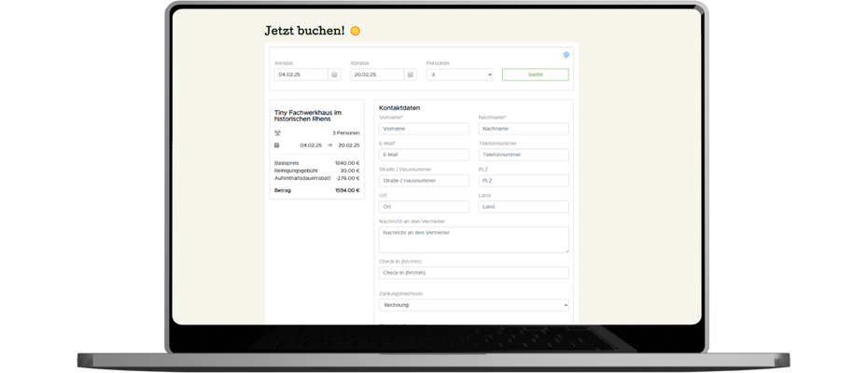Click into the Check-In (hh:mm) field
This screenshot has width=868, height=373.
[x=474, y=273]
